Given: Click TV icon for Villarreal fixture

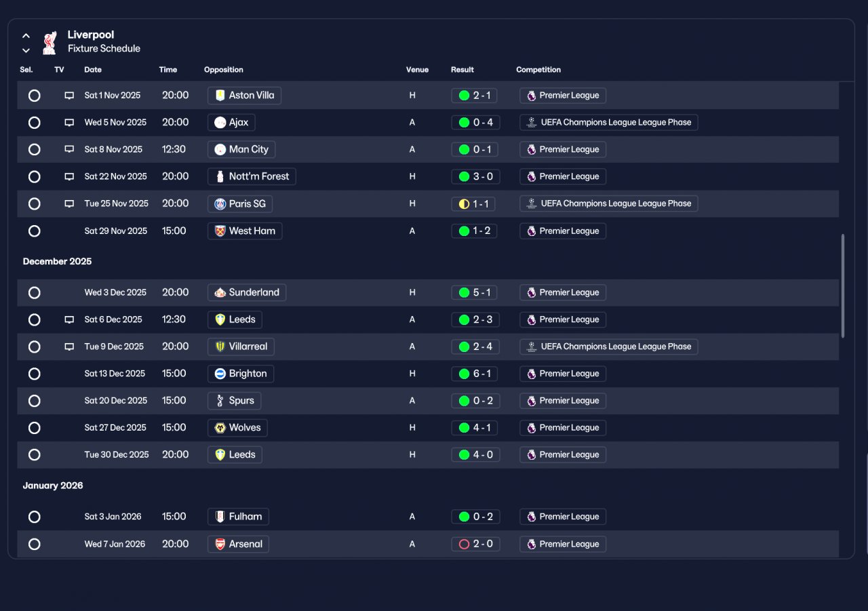Looking at the screenshot, I should point(69,347).
